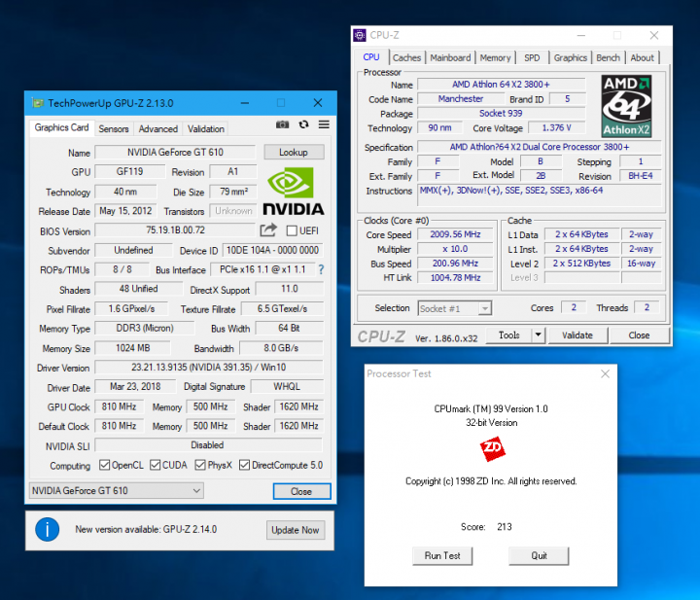Click the BIOS export share icon
Viewport: 700px width, 600px height.
(268, 229)
